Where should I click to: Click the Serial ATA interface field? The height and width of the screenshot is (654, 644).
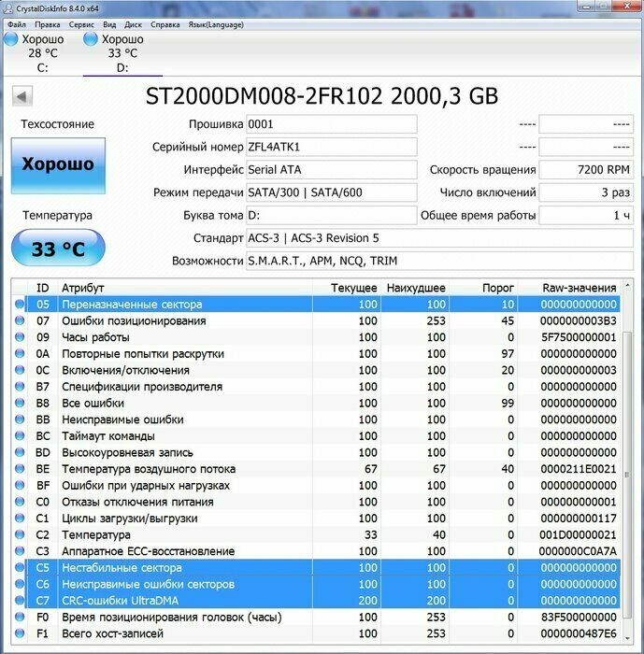(x=332, y=170)
